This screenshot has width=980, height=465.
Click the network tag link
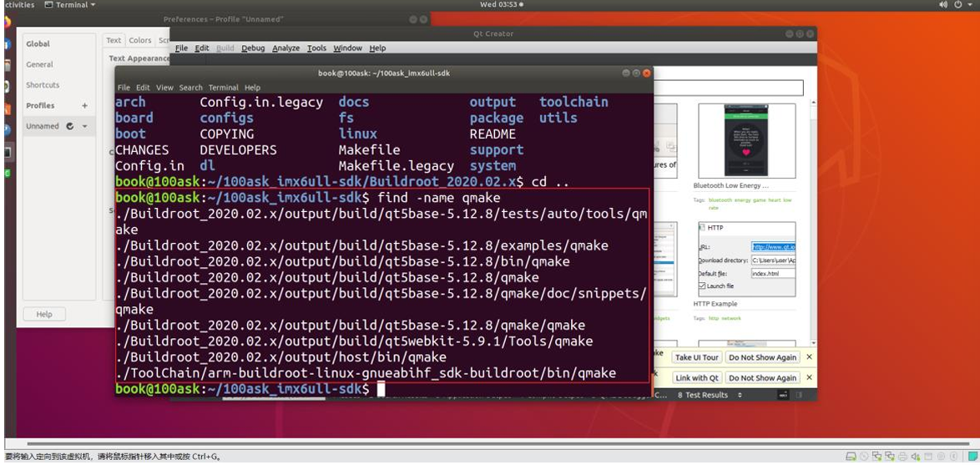tap(730, 318)
